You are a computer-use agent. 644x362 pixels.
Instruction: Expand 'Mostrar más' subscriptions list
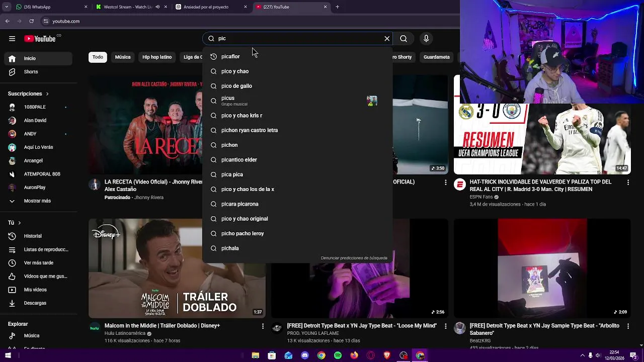[x=38, y=201]
